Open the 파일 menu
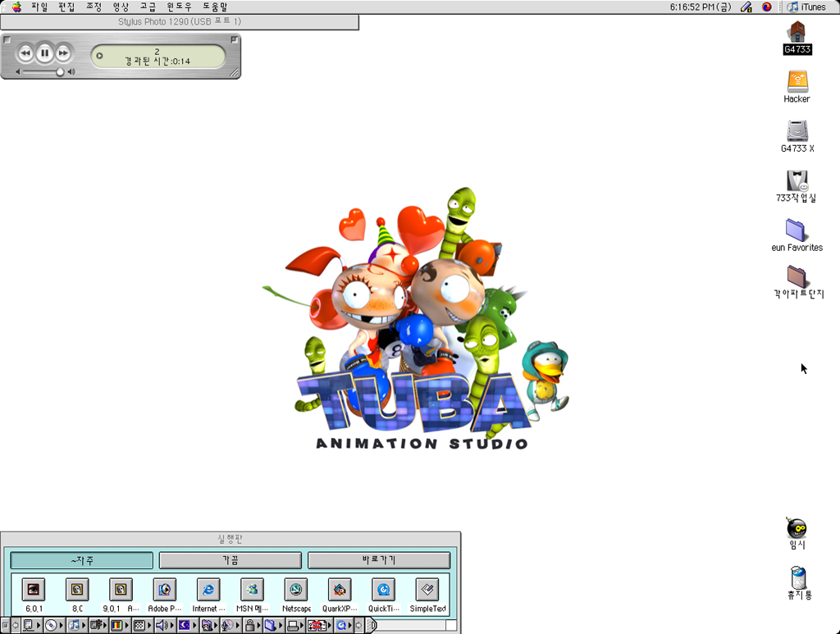 pyautogui.click(x=39, y=7)
